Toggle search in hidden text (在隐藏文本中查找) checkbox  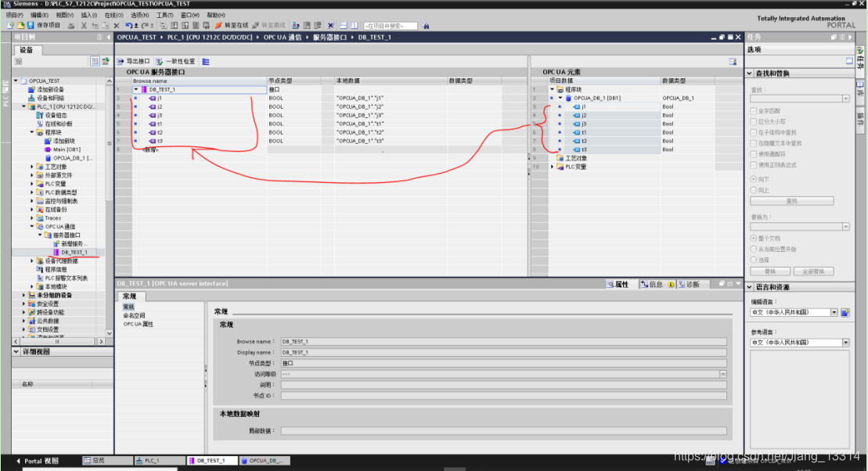(754, 143)
